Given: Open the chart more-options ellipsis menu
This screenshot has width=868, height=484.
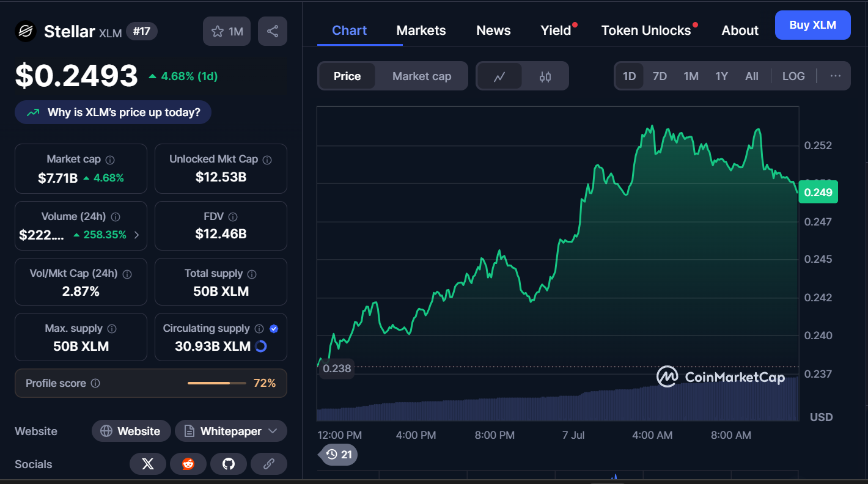Looking at the screenshot, I should tap(836, 76).
